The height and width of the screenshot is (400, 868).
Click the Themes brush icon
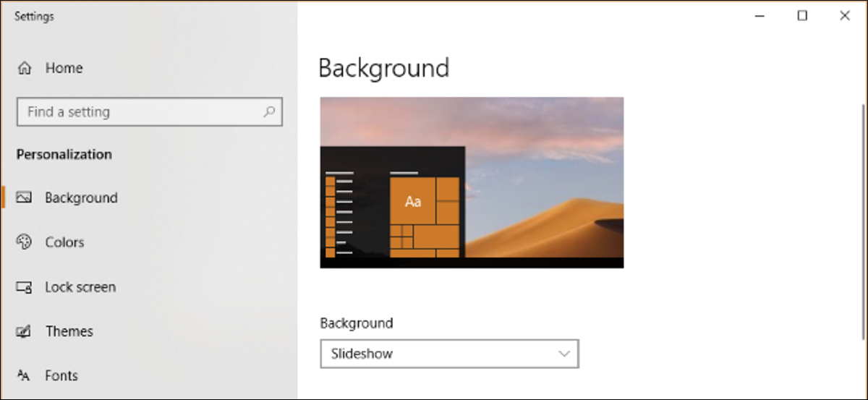pos(24,331)
